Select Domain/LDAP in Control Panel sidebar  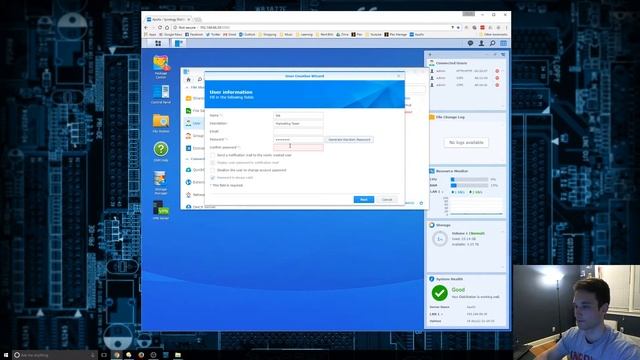[x=195, y=148]
